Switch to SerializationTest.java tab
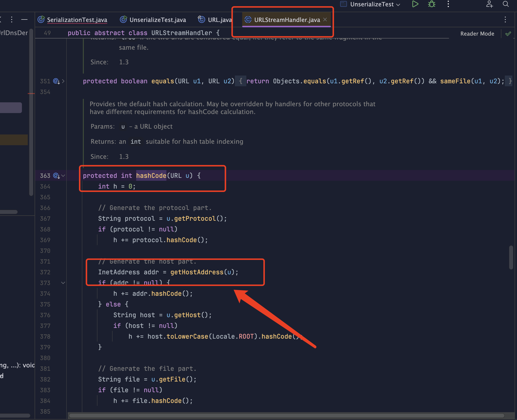The width and height of the screenshot is (517, 420). tap(73, 20)
